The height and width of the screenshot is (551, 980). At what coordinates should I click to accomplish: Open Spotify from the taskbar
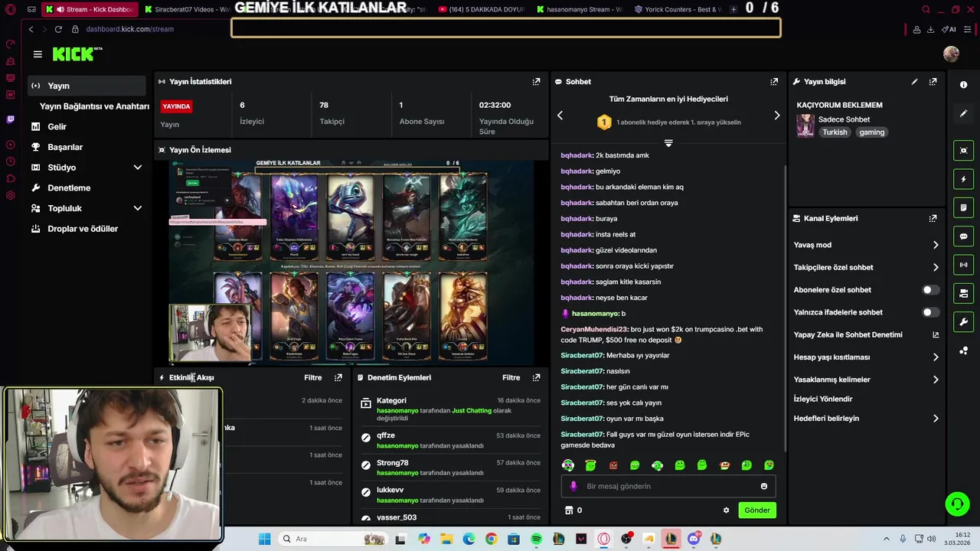[x=536, y=539]
